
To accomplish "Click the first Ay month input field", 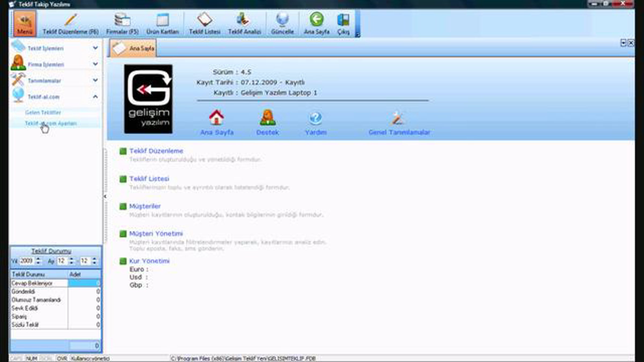I will click(x=62, y=261).
